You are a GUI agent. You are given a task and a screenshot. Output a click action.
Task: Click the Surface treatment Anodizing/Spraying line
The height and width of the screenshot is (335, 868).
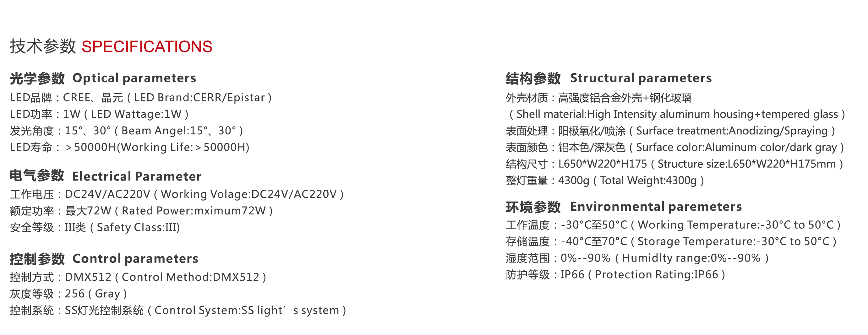point(670,131)
